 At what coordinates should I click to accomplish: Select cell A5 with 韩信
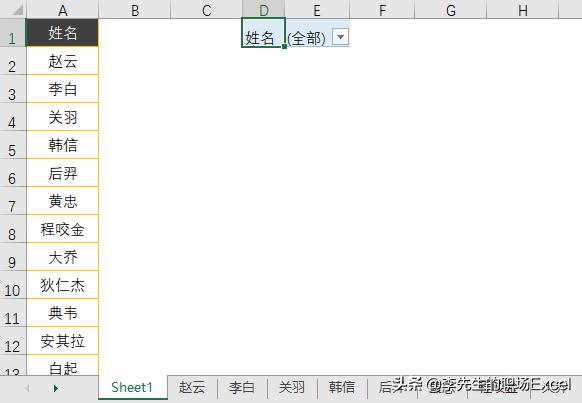62,145
